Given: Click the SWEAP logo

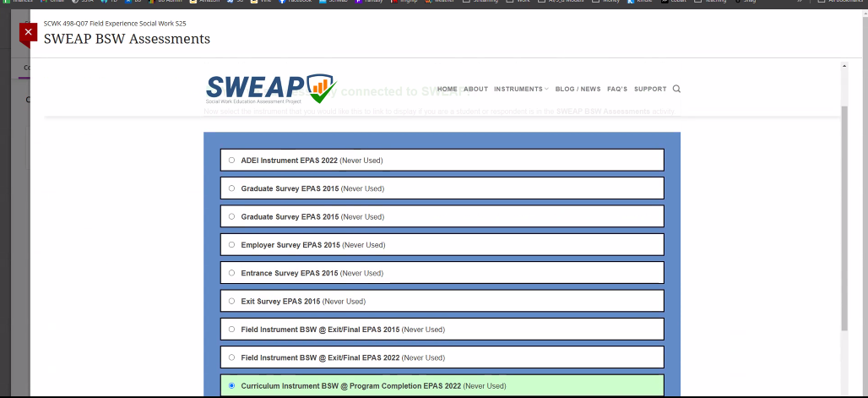Looking at the screenshot, I should (x=271, y=90).
